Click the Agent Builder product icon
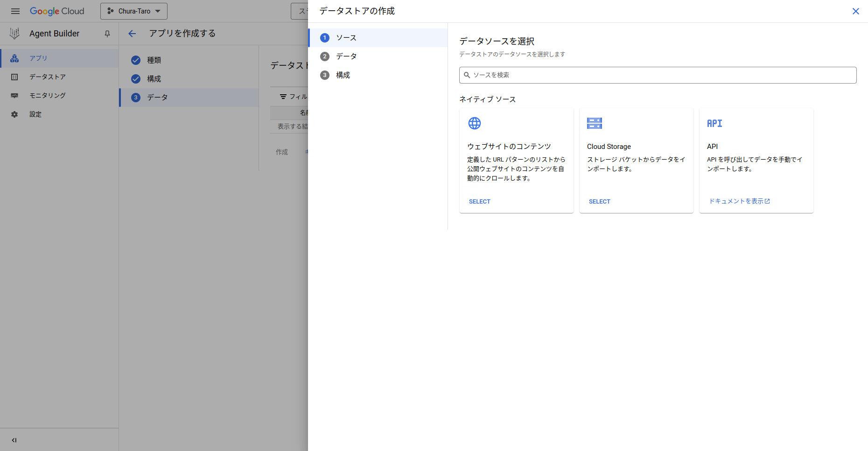The width and height of the screenshot is (868, 451). point(14,34)
